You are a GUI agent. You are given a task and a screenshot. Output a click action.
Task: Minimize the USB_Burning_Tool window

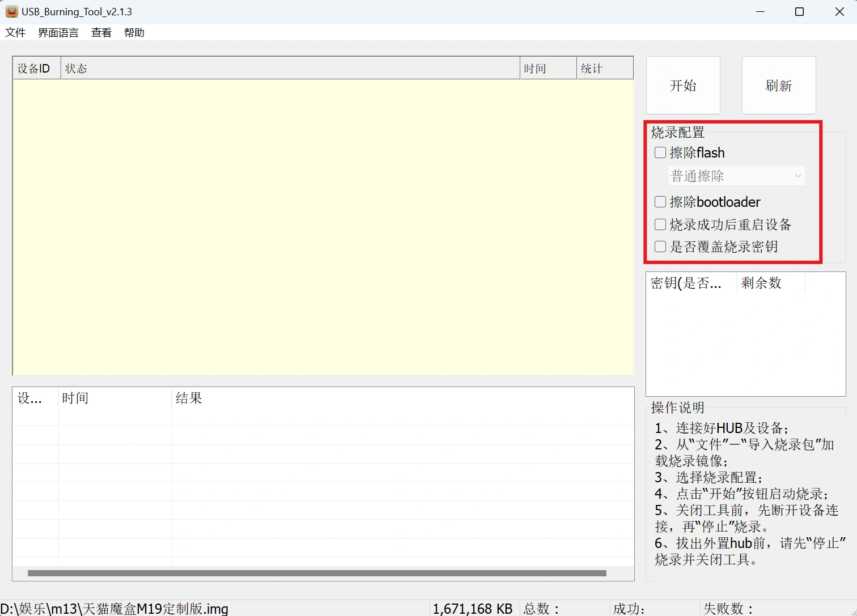[760, 12]
